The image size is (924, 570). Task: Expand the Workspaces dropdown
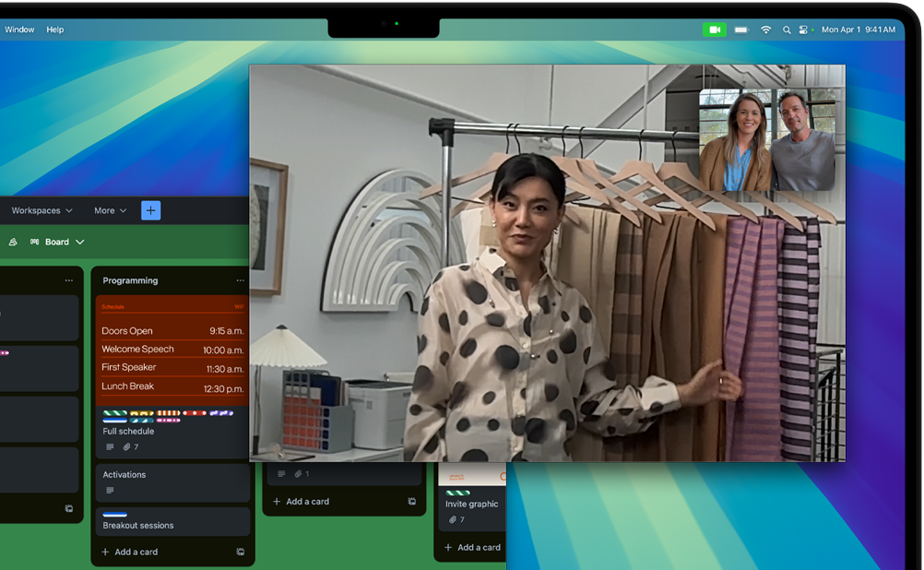tap(41, 210)
